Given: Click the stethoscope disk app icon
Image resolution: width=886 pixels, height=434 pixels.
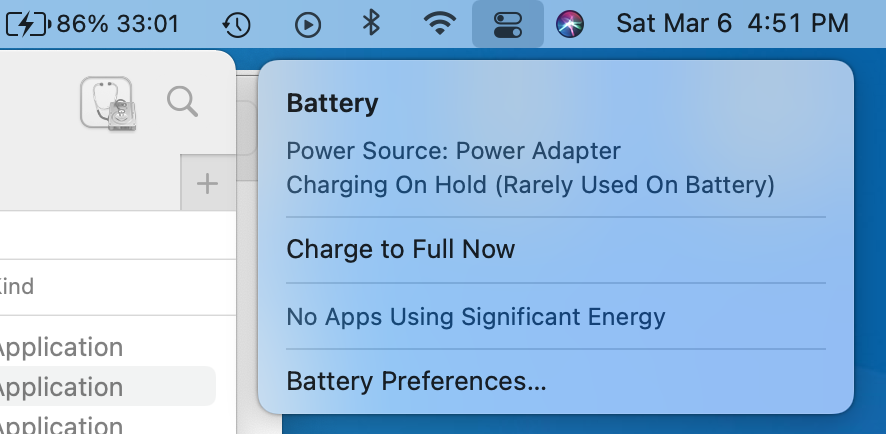Looking at the screenshot, I should click(x=108, y=103).
